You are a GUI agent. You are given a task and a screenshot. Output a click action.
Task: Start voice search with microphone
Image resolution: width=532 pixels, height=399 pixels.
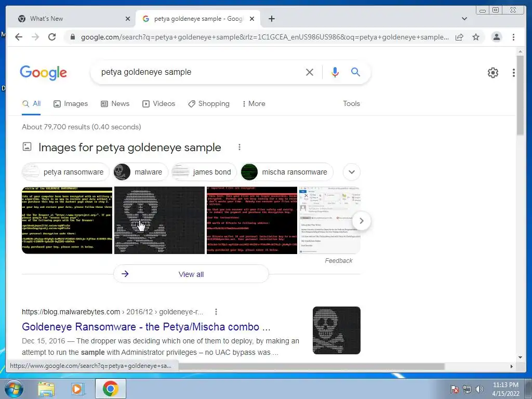pyautogui.click(x=335, y=72)
